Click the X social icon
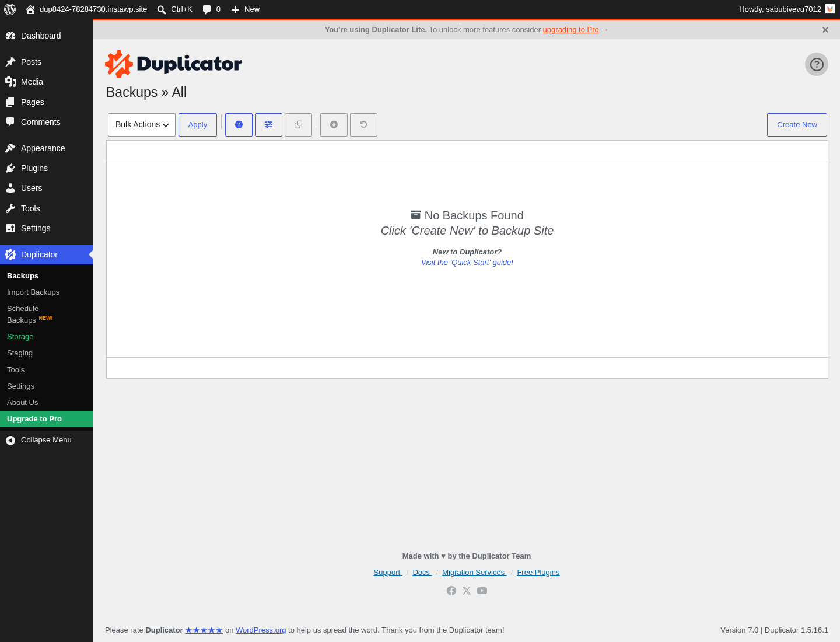The height and width of the screenshot is (642, 840). point(467,591)
